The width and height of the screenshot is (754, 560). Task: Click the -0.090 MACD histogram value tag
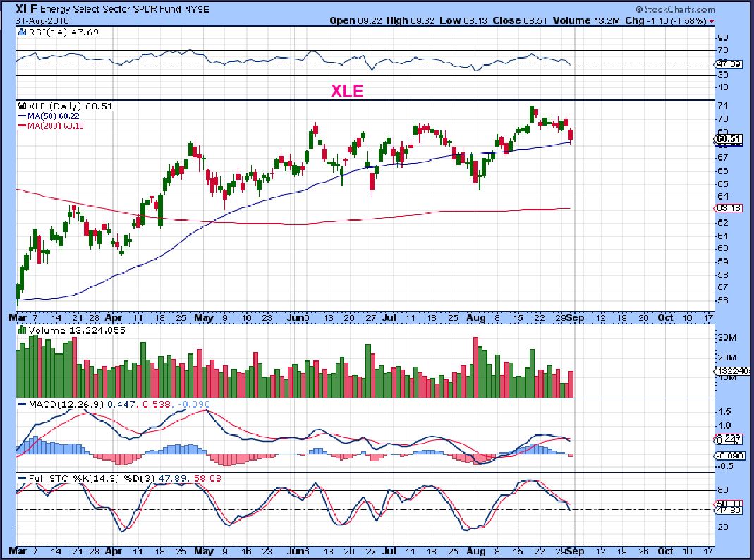pyautogui.click(x=729, y=455)
